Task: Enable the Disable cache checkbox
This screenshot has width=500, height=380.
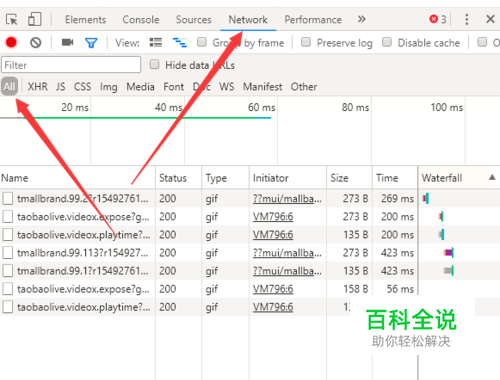Action: [387, 42]
